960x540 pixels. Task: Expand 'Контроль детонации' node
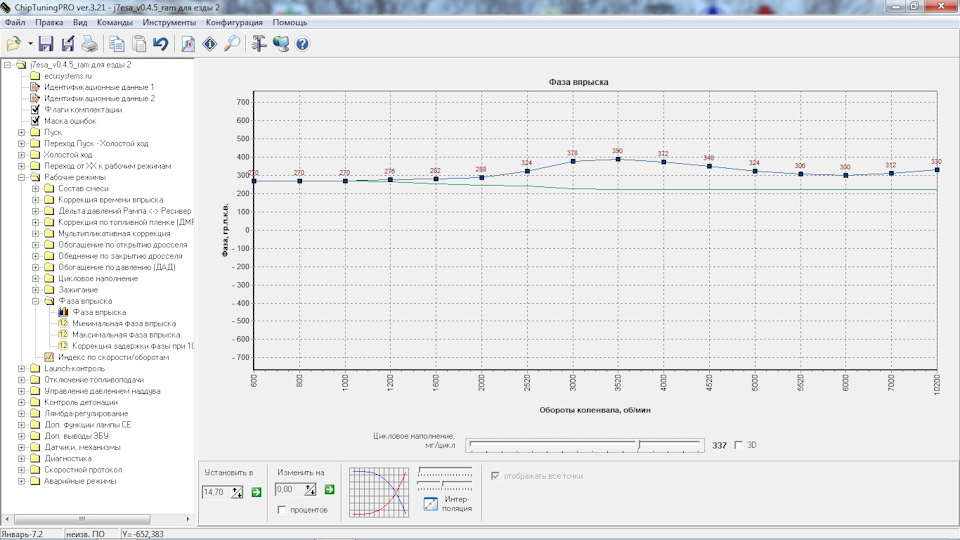pos(21,402)
